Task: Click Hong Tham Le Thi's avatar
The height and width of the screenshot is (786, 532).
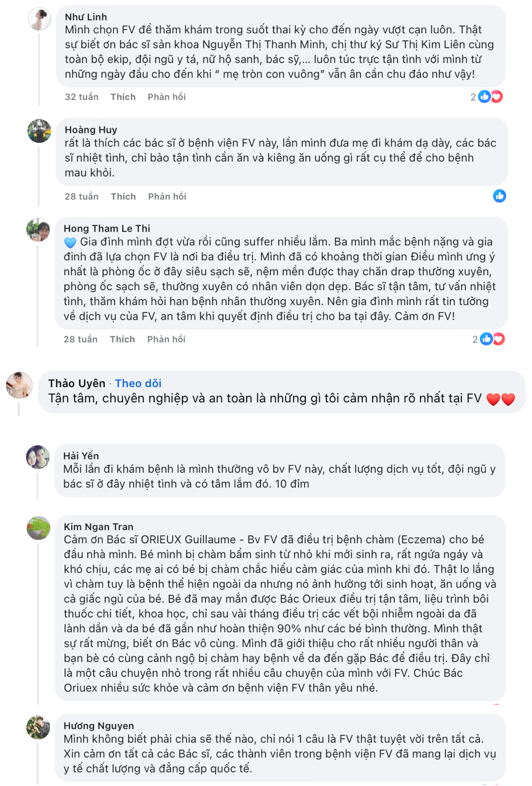Action: click(38, 230)
